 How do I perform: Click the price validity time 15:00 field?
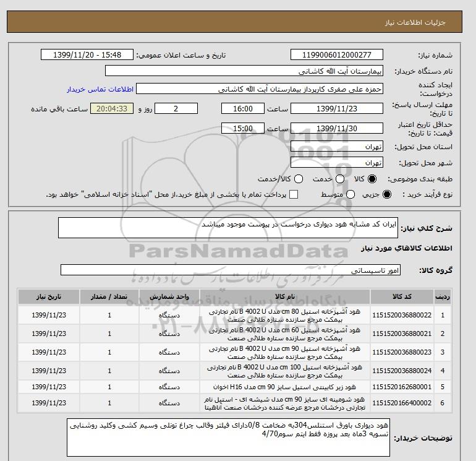coord(243,128)
